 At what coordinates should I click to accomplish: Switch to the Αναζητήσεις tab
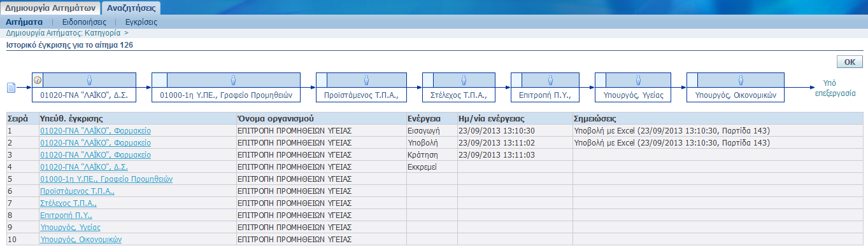click(x=131, y=9)
